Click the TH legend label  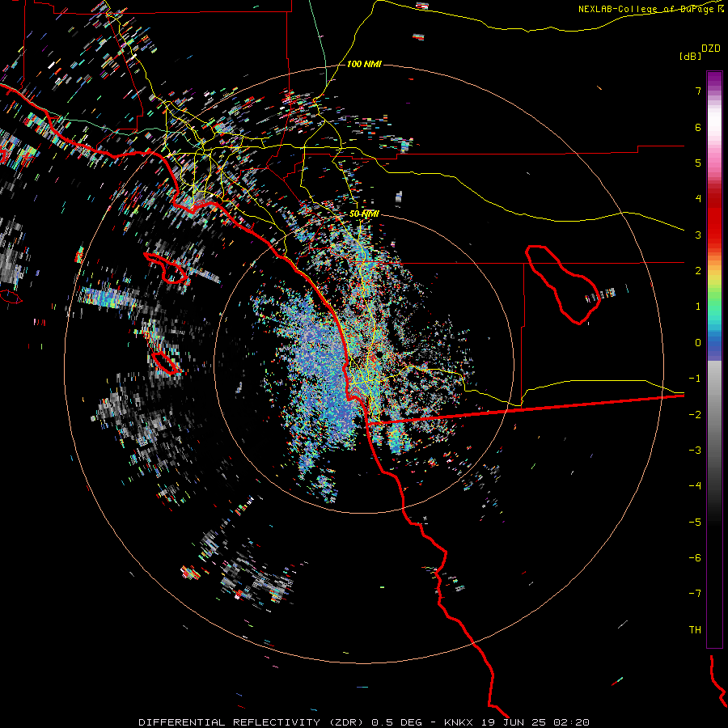click(695, 629)
